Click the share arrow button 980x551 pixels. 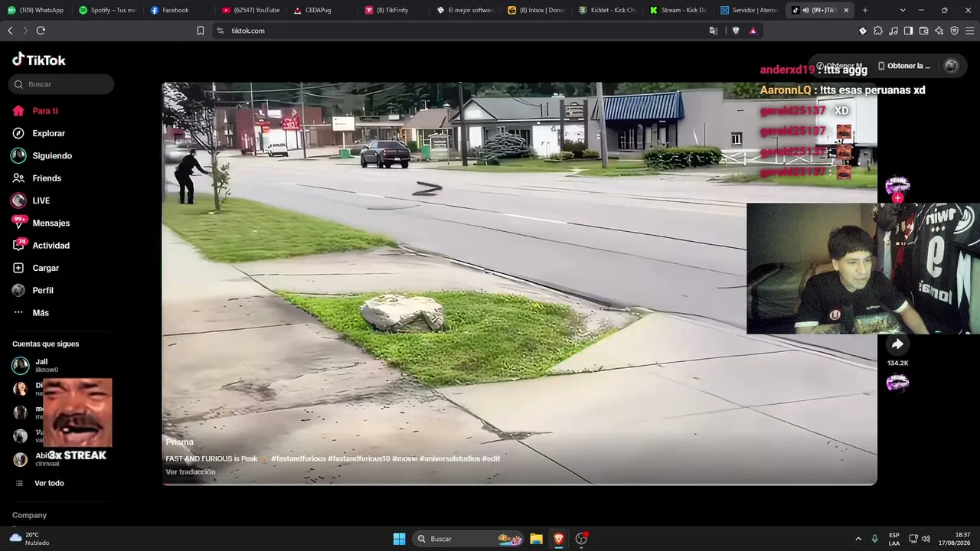coord(897,344)
